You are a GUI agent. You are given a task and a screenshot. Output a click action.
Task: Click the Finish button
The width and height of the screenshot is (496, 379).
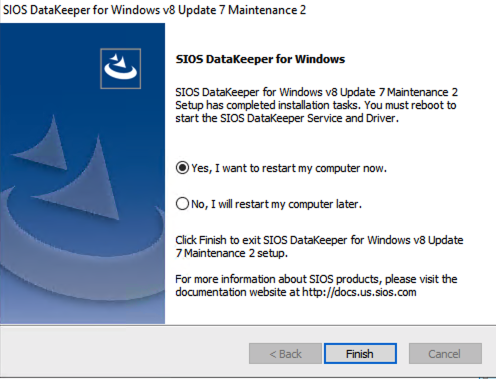pos(360,353)
